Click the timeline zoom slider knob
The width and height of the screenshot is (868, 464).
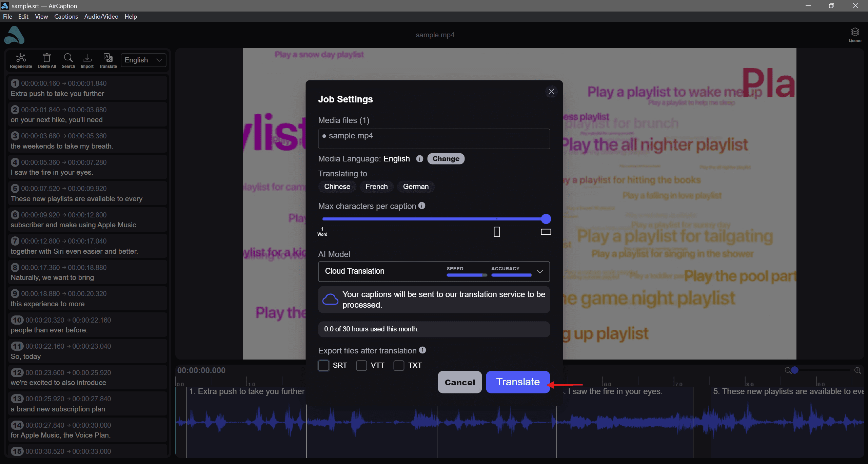tap(795, 370)
